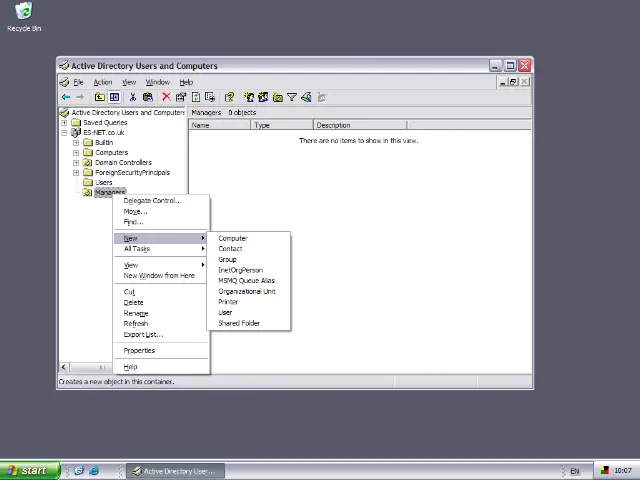Viewport: 640px width, 480px height.
Task: Open the Action menu
Action: click(x=102, y=82)
